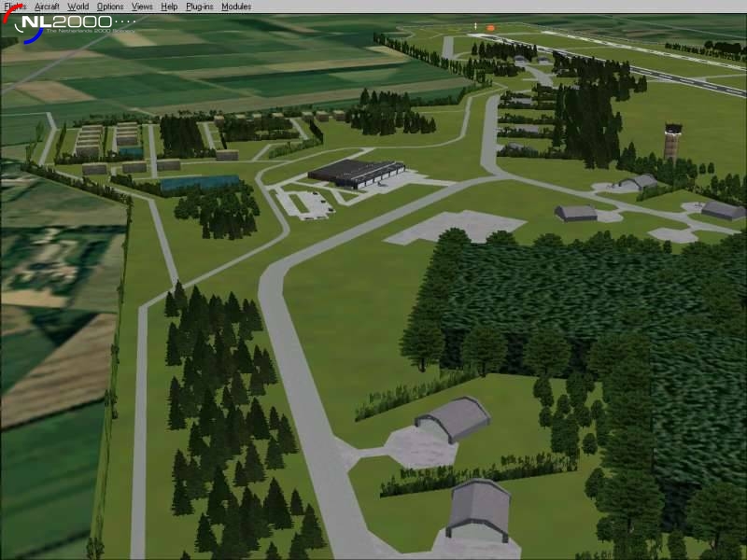Click the airport control tower
The width and height of the screenshot is (747, 560).
point(672,142)
